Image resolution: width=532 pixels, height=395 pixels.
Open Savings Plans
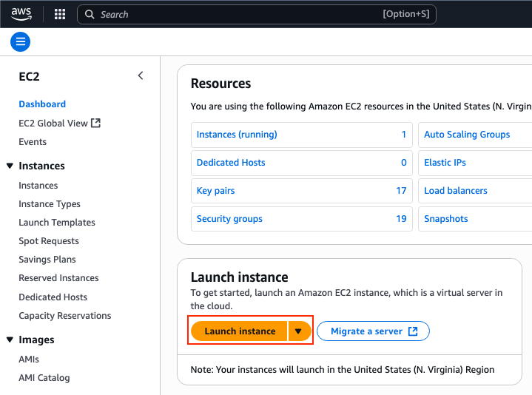pos(47,260)
